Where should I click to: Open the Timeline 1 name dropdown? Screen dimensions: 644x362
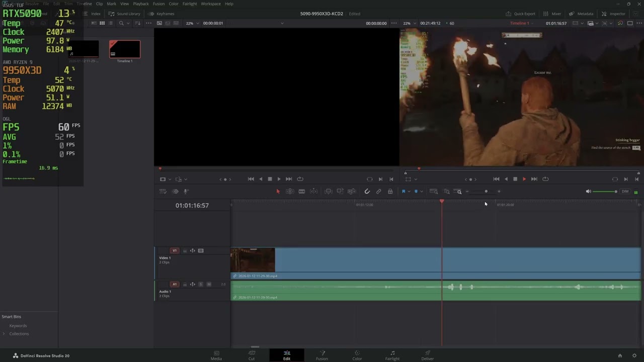pos(522,23)
